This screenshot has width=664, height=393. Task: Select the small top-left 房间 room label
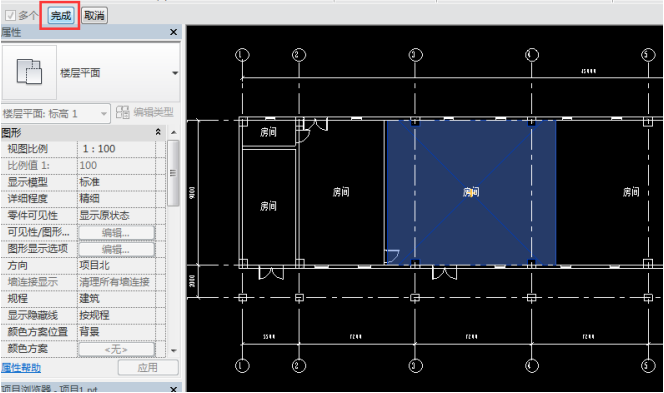268,133
